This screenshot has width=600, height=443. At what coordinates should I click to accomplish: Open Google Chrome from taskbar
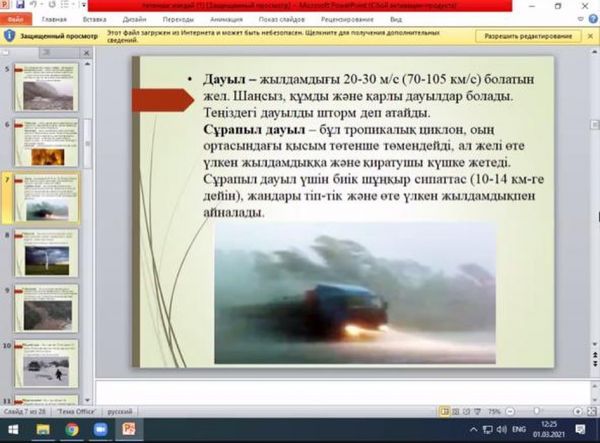pos(72,429)
